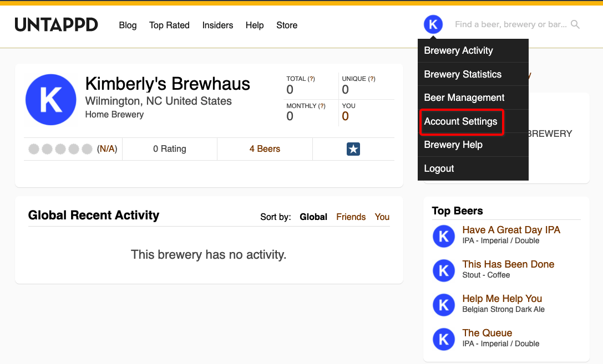The image size is (603, 364).
Task: Sort activity by Global
Action: (x=313, y=217)
